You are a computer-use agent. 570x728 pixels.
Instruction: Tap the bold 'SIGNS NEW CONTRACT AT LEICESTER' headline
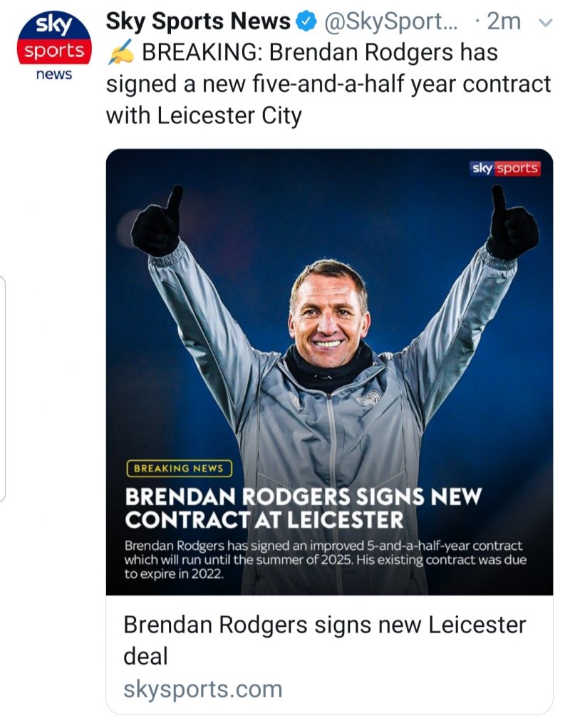[304, 506]
